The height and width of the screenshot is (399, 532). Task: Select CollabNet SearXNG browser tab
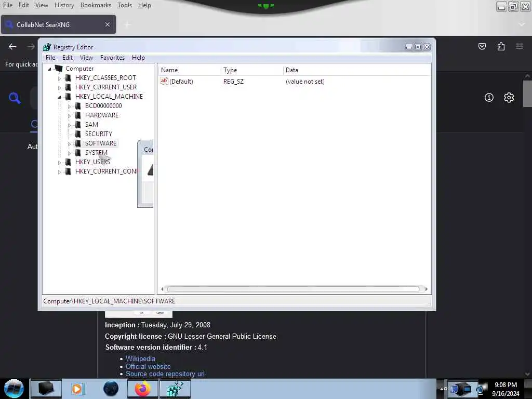click(x=58, y=25)
